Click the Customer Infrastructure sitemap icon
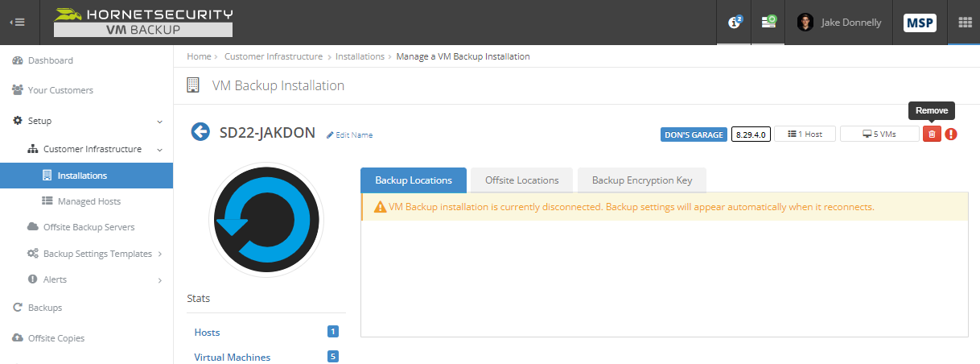 [x=33, y=149]
